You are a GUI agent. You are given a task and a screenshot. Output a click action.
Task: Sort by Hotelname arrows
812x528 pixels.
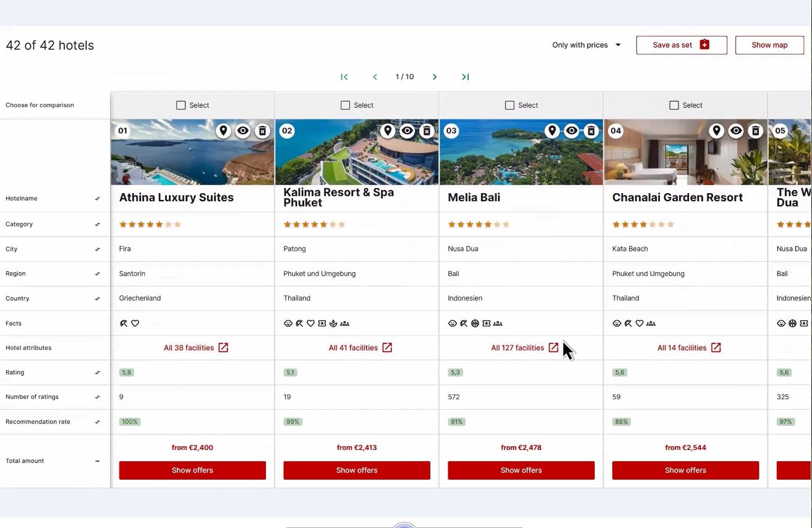pyautogui.click(x=97, y=199)
